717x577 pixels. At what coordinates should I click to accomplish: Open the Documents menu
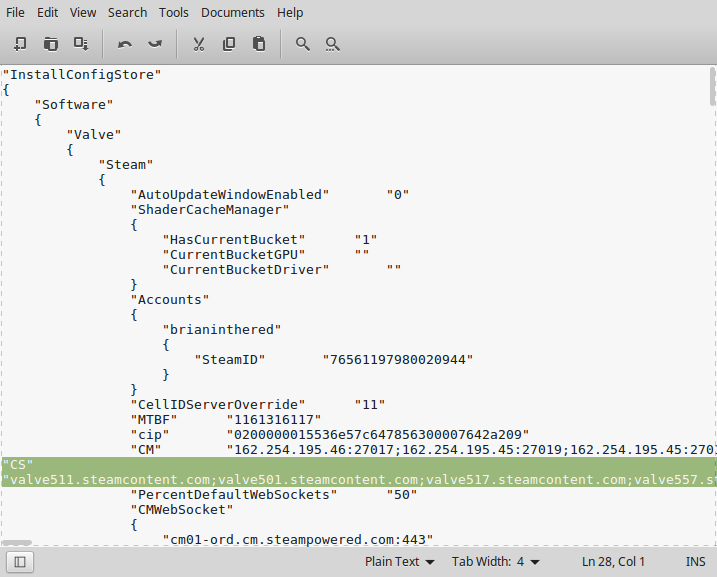pos(233,12)
